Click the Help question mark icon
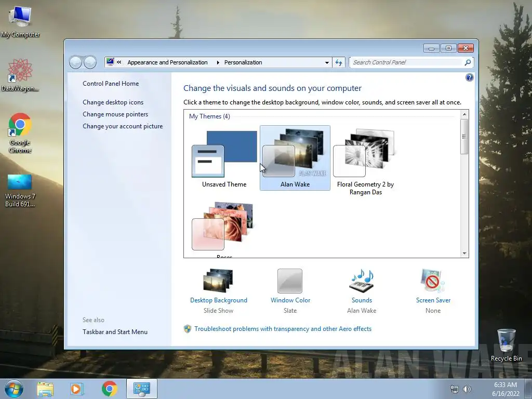This screenshot has height=399, width=532. coord(469,78)
